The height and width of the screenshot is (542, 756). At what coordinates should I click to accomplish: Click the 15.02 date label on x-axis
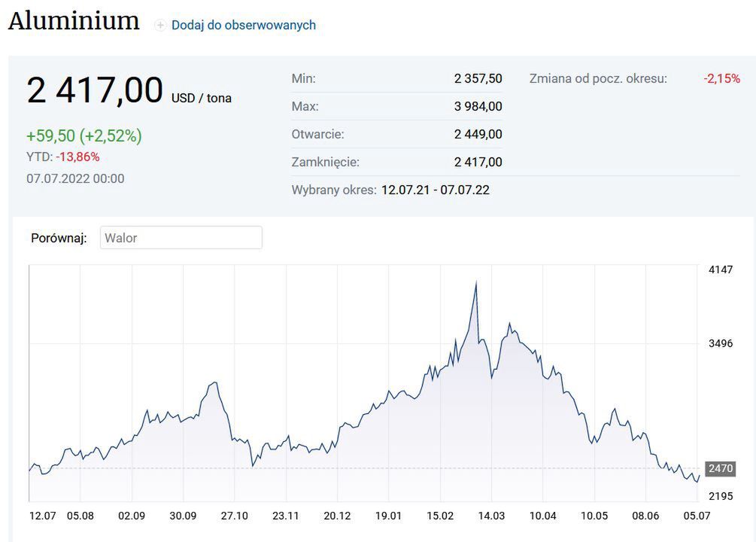click(440, 516)
